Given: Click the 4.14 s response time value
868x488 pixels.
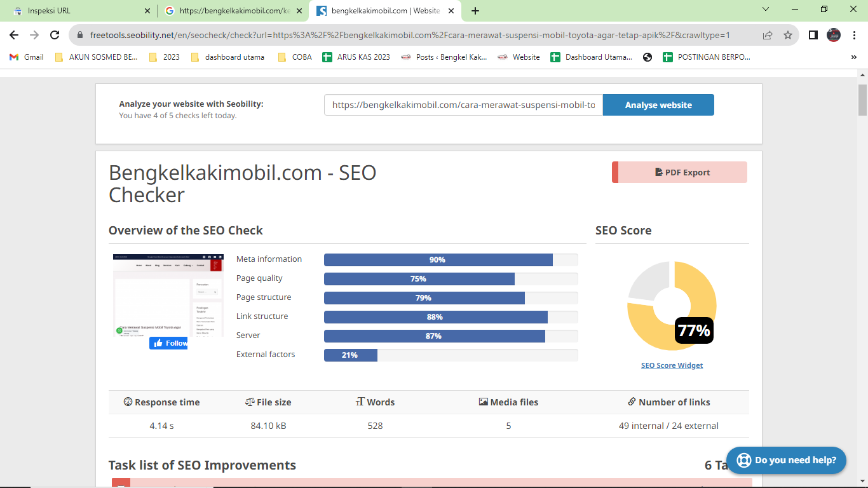Looking at the screenshot, I should [161, 426].
